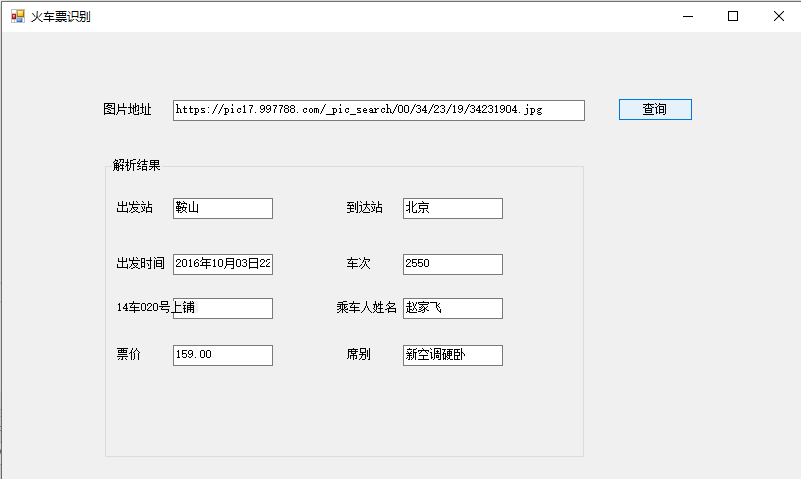
Task: Focus the 出发时间 departure time field
Action: click(x=222, y=264)
